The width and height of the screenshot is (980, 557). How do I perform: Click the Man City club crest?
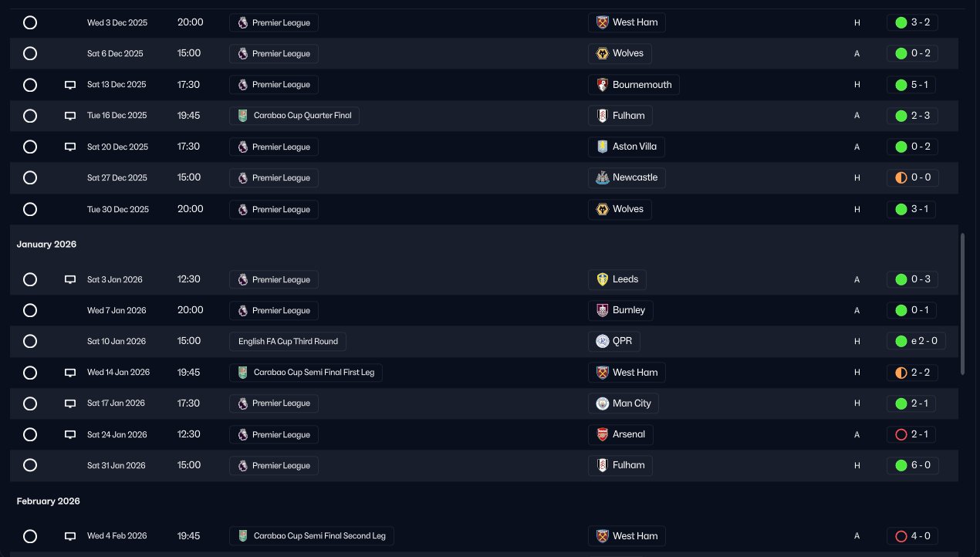603,403
